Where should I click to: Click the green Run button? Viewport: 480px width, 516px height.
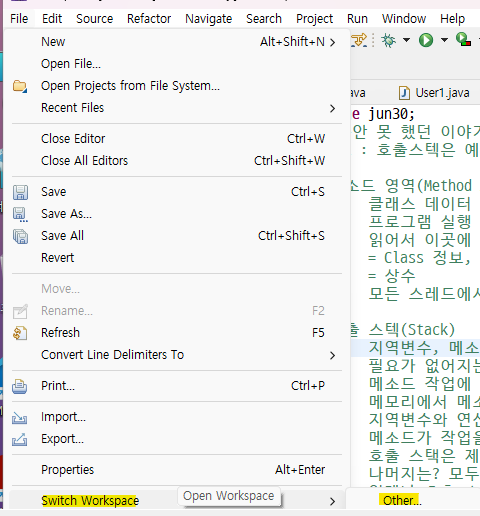(426, 40)
